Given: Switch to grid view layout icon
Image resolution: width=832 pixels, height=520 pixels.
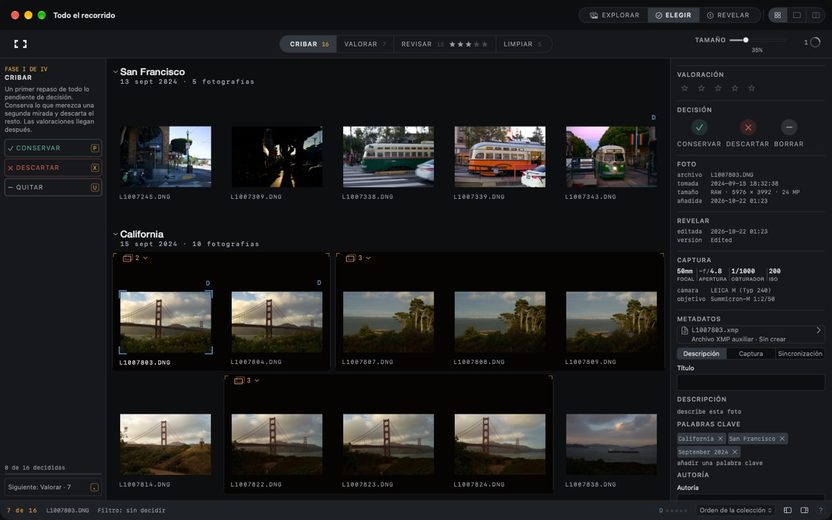Looking at the screenshot, I should click(777, 15).
